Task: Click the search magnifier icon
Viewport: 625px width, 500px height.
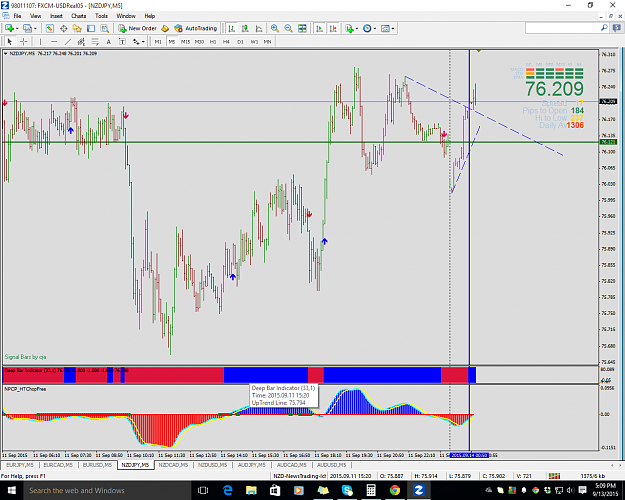Action: (604, 28)
